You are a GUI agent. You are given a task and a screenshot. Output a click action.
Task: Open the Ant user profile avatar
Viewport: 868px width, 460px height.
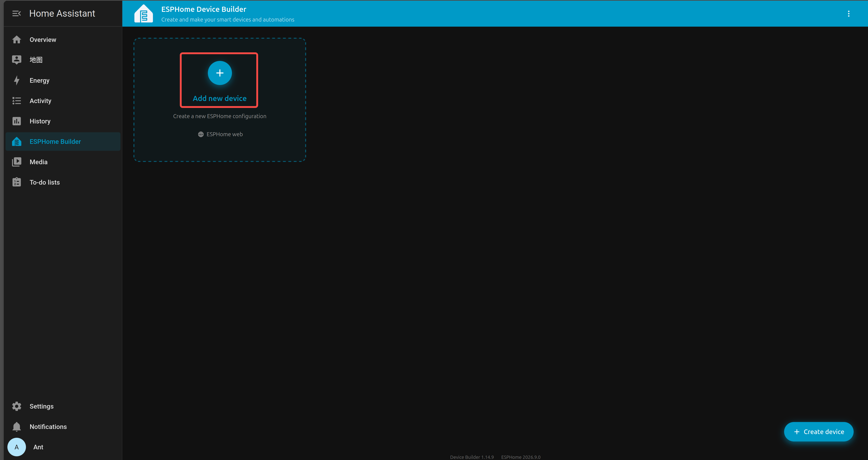[x=16, y=447]
